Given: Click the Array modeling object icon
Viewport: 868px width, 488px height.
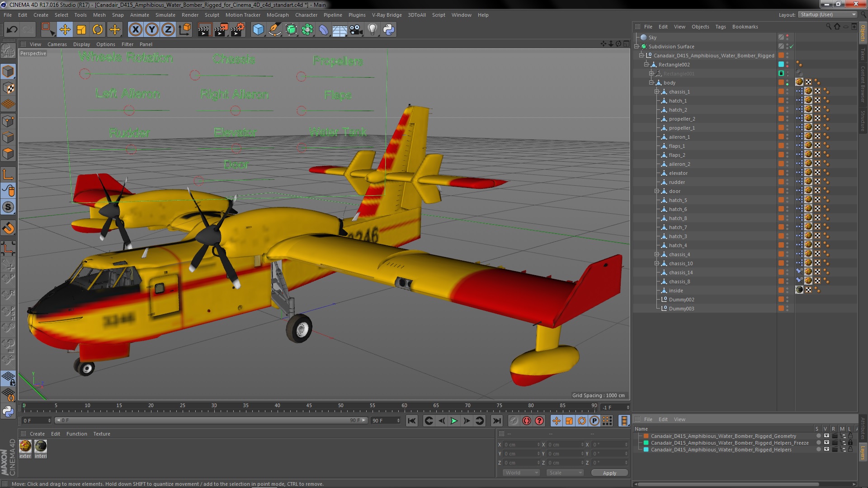Looking at the screenshot, I should pyautogui.click(x=307, y=30).
